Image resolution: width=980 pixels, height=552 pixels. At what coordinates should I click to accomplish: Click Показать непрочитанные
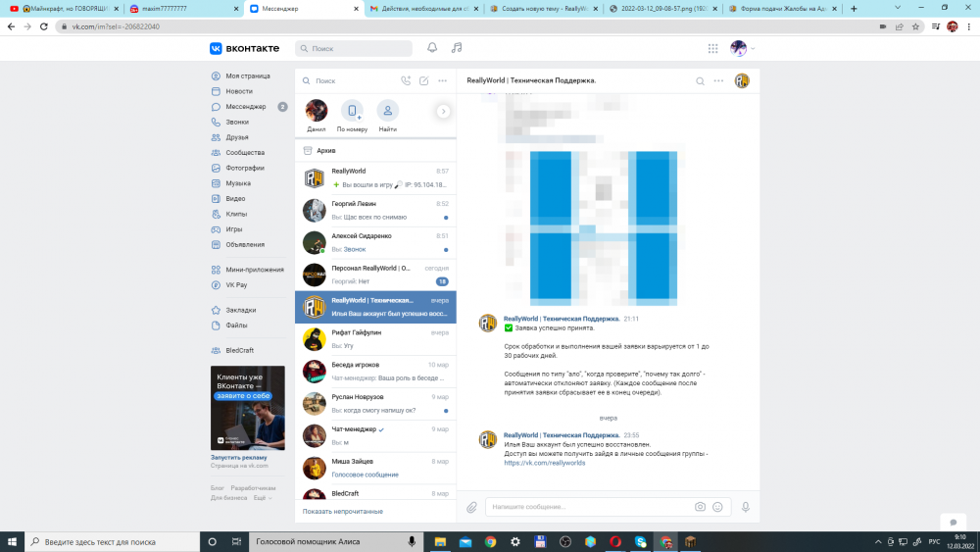(342, 512)
